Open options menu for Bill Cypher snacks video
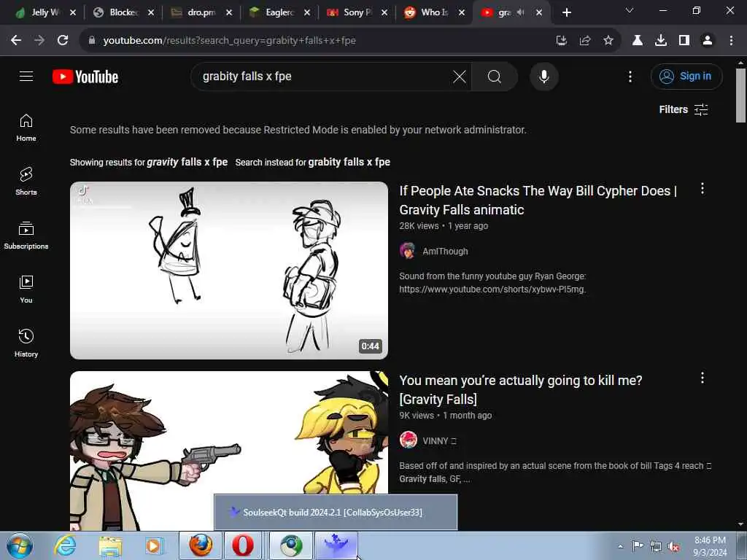Screen dimensions: 747x560 [703, 189]
